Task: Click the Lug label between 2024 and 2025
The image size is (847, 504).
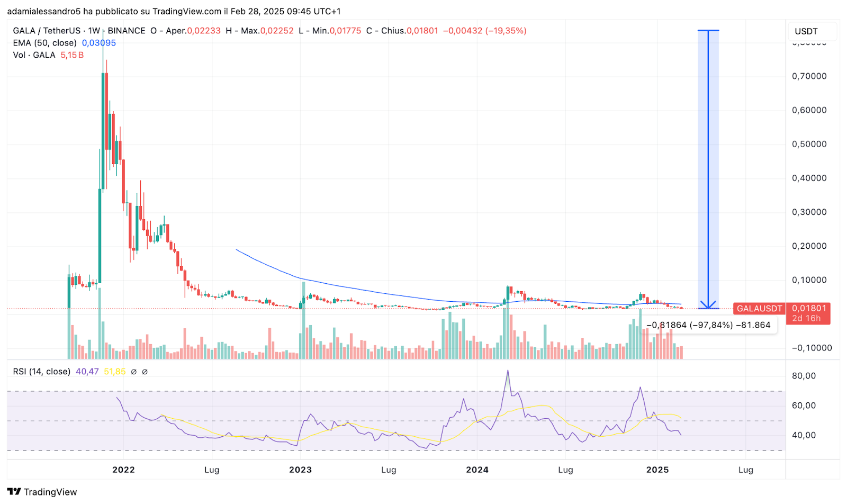Action: pos(565,470)
